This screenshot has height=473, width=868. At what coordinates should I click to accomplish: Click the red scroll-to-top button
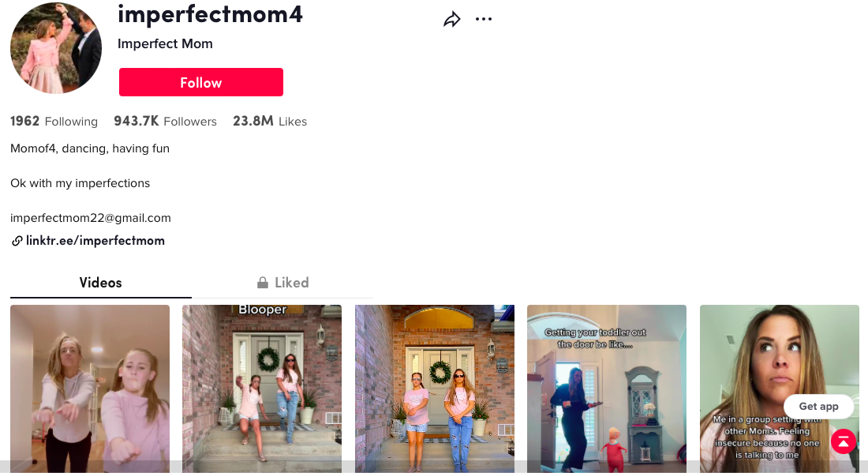coord(844,441)
